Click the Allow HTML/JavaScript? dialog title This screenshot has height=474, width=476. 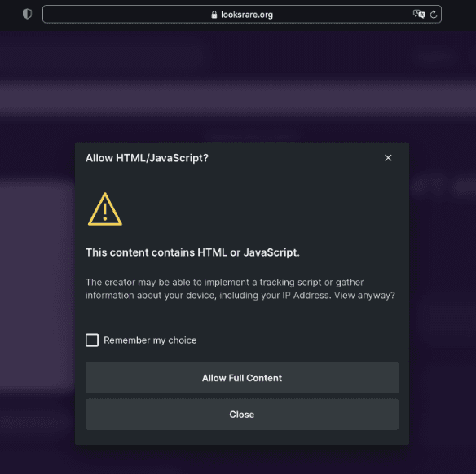click(x=147, y=158)
